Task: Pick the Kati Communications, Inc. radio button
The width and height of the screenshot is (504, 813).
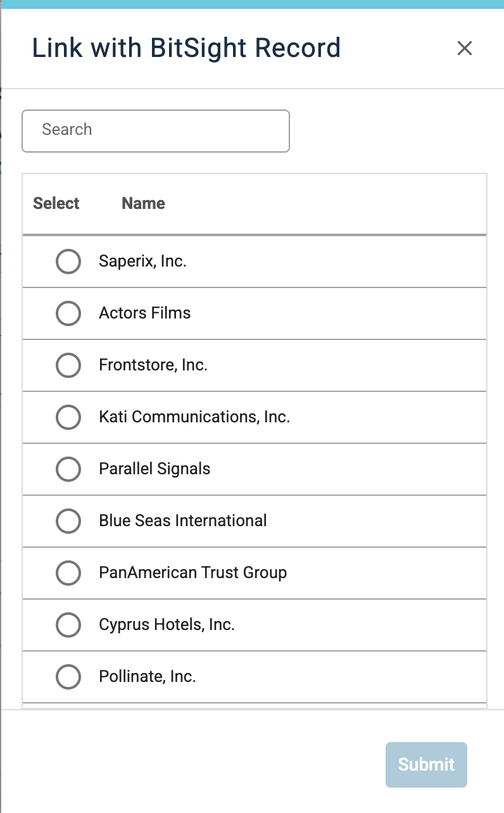Action: pyautogui.click(x=68, y=417)
